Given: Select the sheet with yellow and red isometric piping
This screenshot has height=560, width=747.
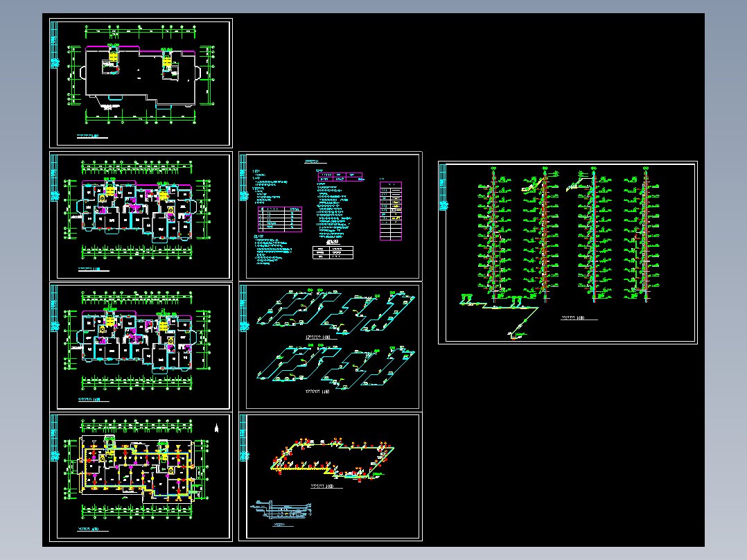Looking at the screenshot, I should click(x=330, y=477).
